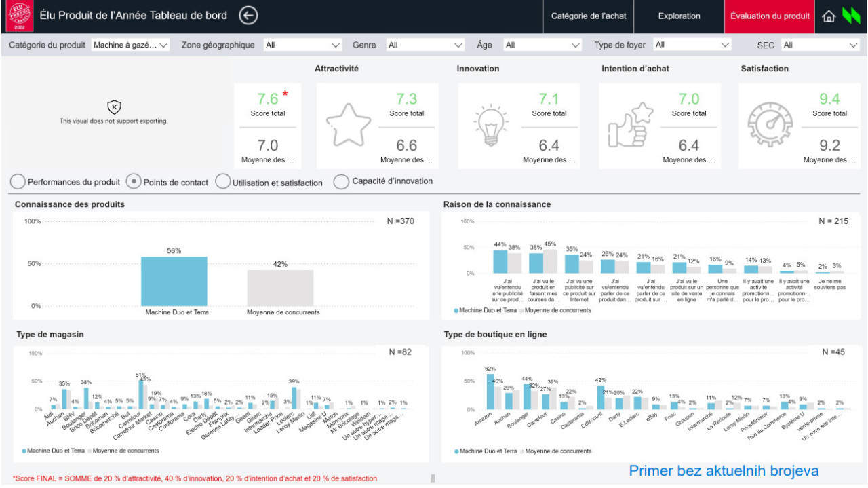The image size is (868, 488).
Task: Click the Attractivité star icon
Action: coord(348,126)
